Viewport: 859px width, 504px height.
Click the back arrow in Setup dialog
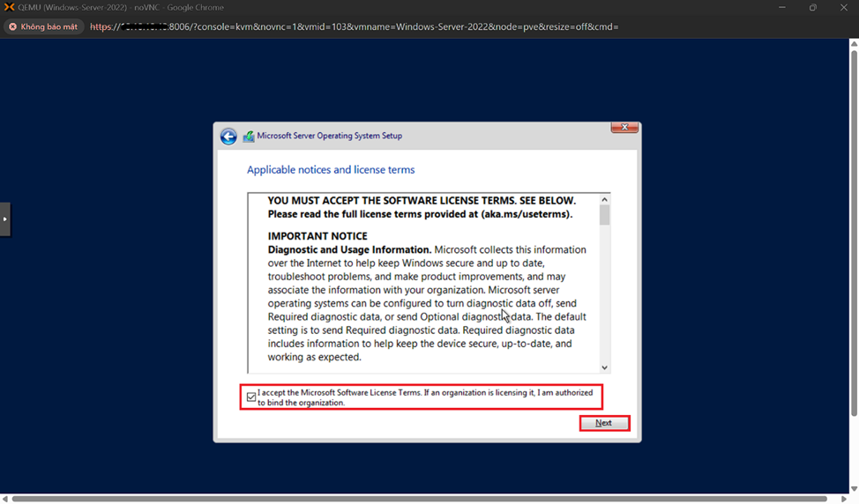tap(228, 137)
